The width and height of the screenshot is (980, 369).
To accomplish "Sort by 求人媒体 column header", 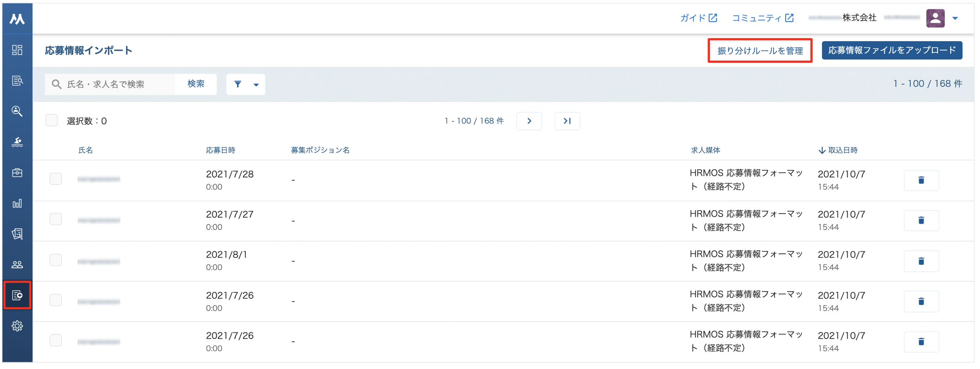I will [705, 150].
